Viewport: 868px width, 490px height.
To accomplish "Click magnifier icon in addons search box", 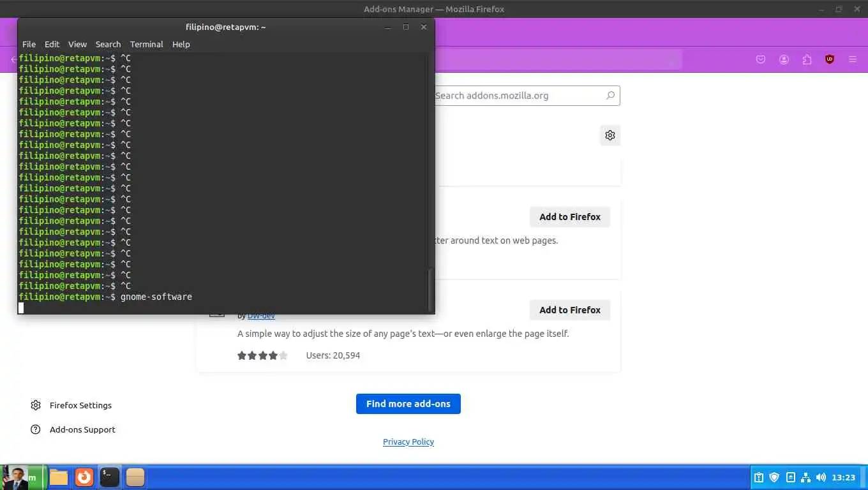I will 610,96.
